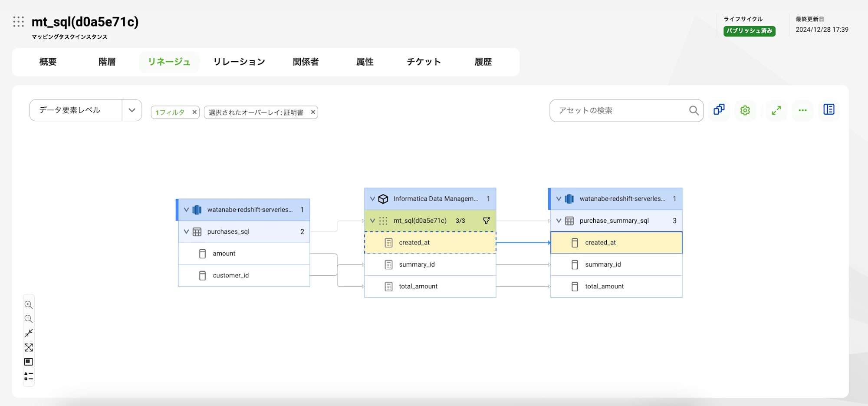Collapse the left watanabe-redshift-serverless node

tap(186, 210)
